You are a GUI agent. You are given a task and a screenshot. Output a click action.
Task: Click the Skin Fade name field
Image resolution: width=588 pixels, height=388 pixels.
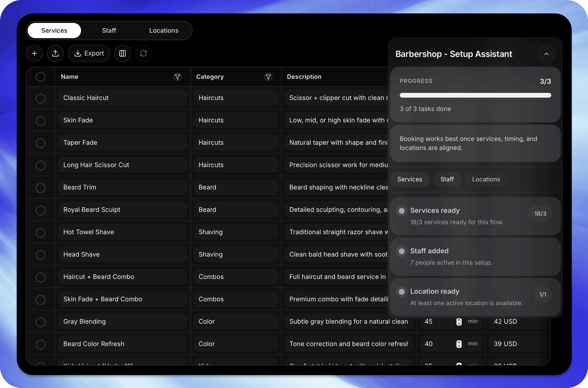click(x=123, y=120)
